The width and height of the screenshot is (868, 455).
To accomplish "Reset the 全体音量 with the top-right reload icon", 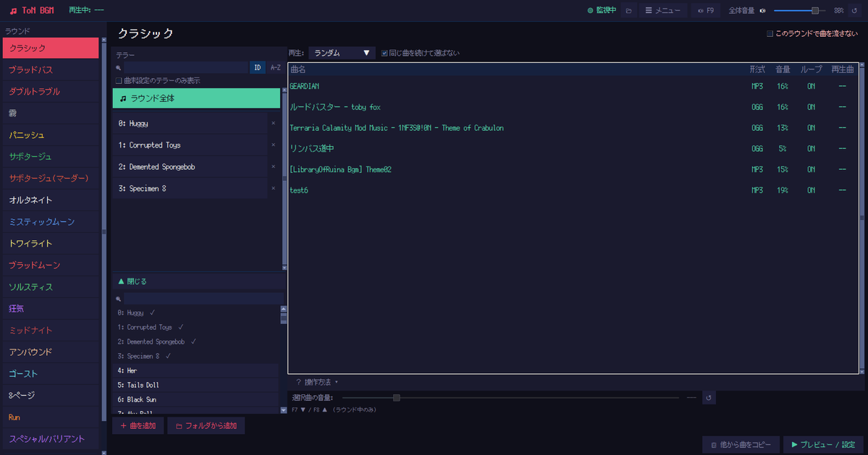I will 854,11.
